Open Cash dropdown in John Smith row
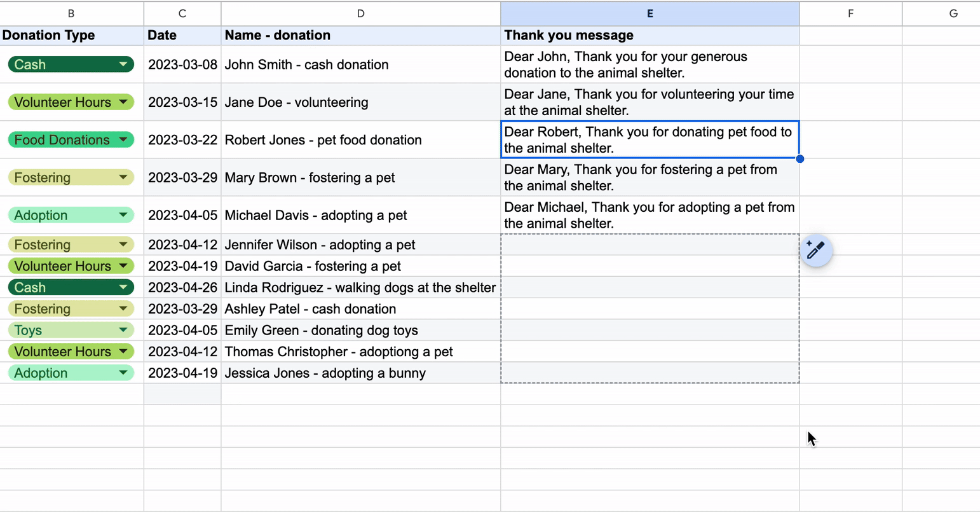 pyautogui.click(x=123, y=64)
